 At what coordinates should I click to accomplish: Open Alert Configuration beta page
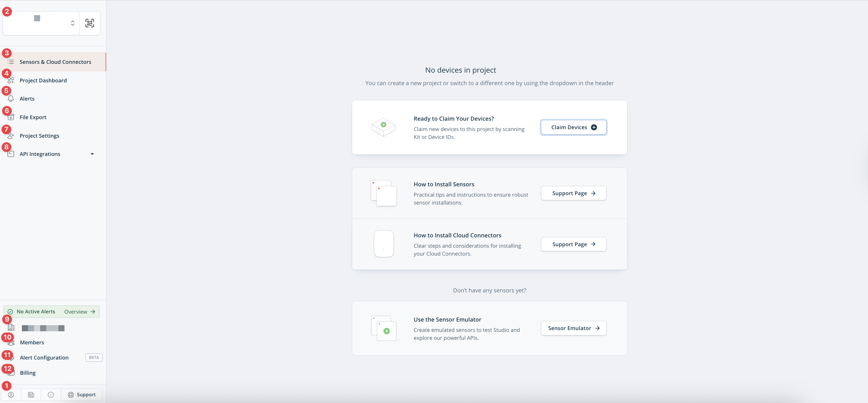tap(44, 357)
